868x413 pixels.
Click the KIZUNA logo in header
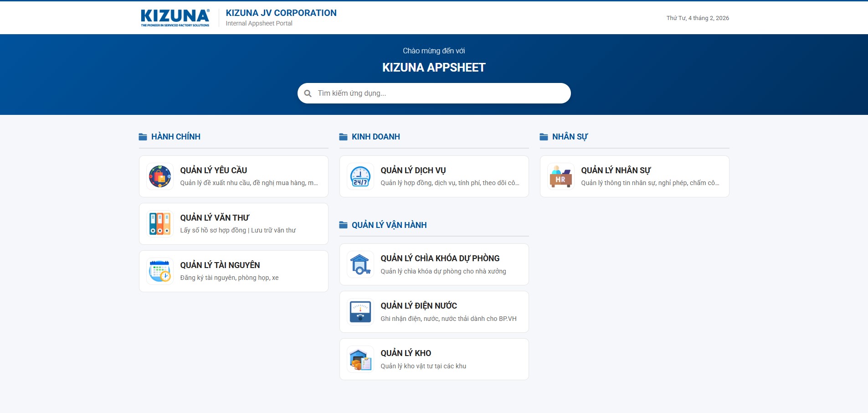click(175, 18)
